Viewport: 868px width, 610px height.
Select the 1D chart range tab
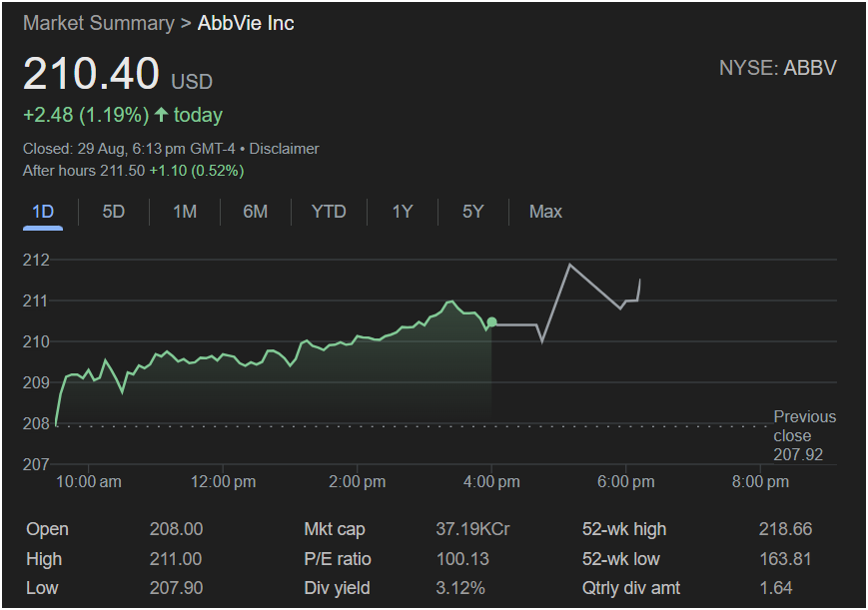tap(43, 212)
